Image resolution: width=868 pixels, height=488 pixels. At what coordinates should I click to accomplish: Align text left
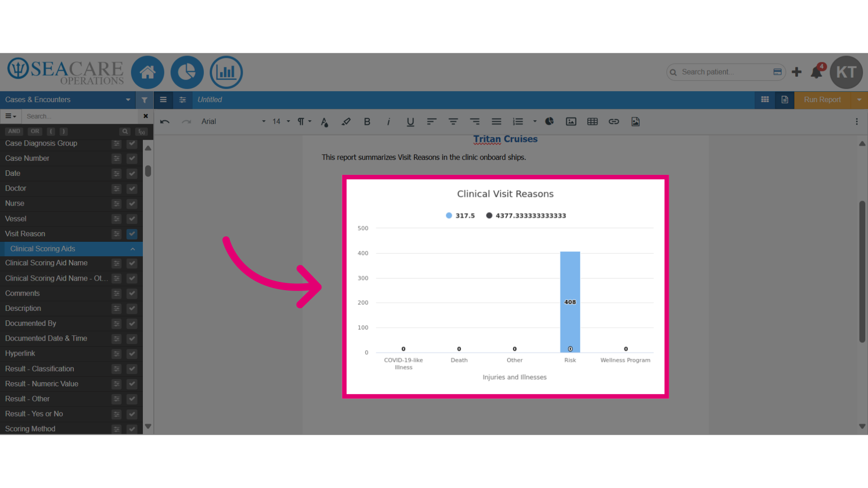point(432,122)
